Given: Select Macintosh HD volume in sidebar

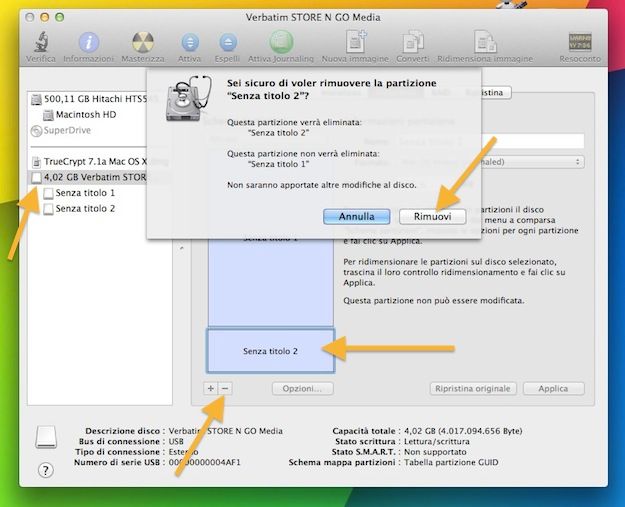Looking at the screenshot, I should tap(100, 115).
